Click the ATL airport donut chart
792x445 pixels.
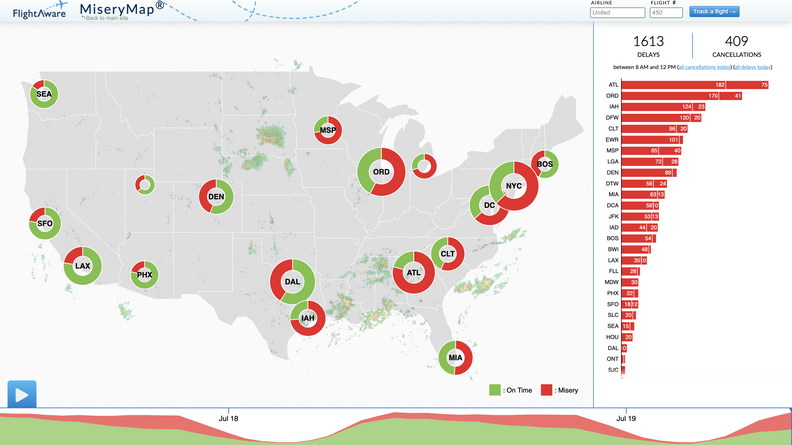[414, 273]
